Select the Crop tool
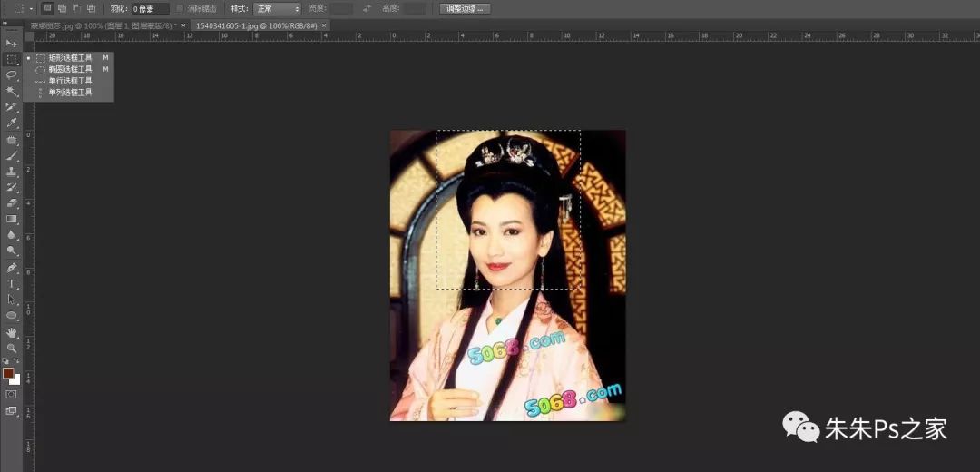This screenshot has width=980, height=472. 11,107
